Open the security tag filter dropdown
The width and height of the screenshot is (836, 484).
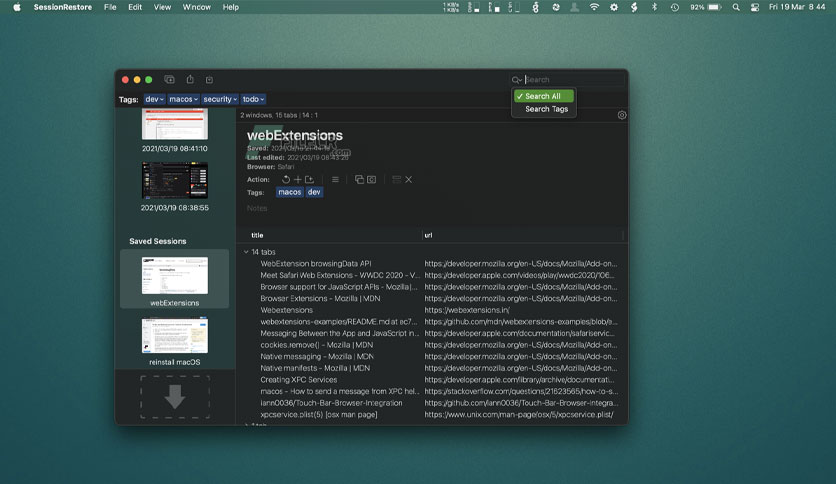220,99
